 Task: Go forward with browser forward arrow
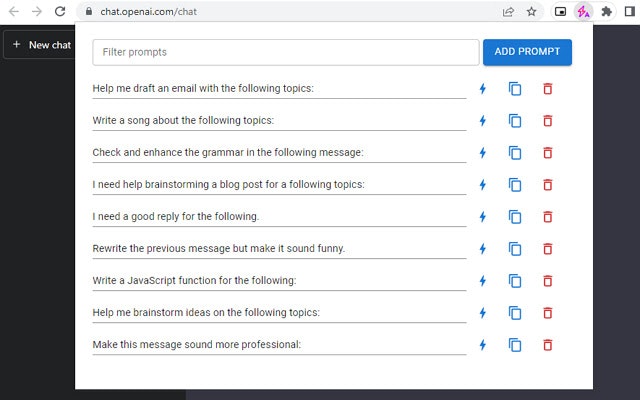tap(37, 11)
